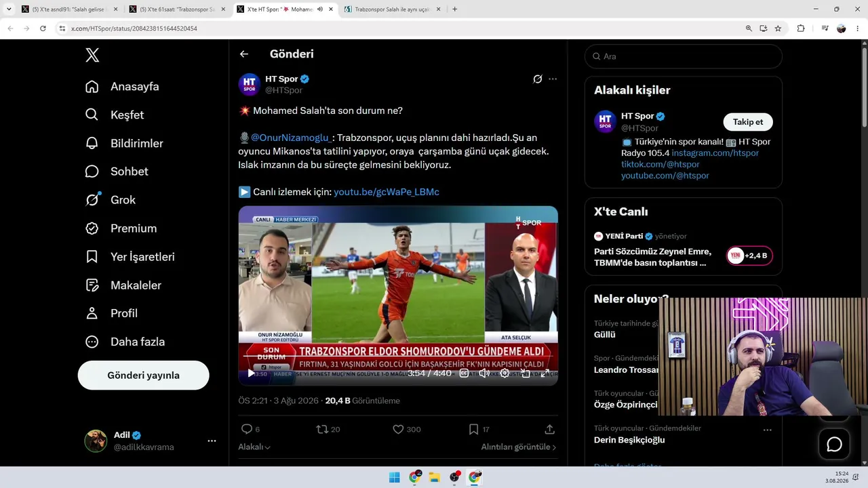Open the floating chat message button

pyautogui.click(x=834, y=445)
